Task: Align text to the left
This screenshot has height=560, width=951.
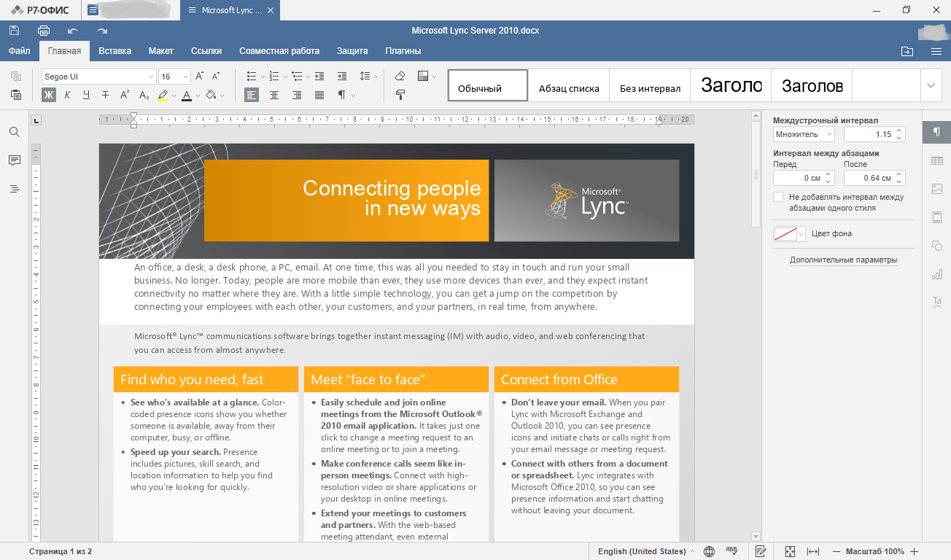Action: [252, 95]
